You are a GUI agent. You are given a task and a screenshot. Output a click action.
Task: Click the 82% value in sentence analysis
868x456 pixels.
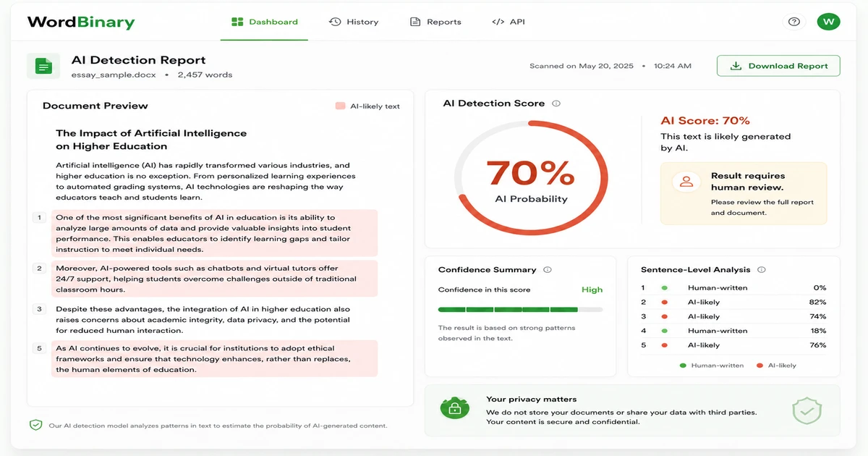[x=818, y=302]
